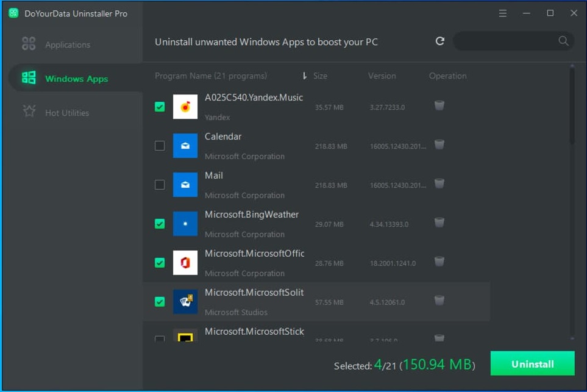This screenshot has height=392, width=587.
Task: Uncheck the Yandex.Music checkbox
Action: tap(160, 107)
